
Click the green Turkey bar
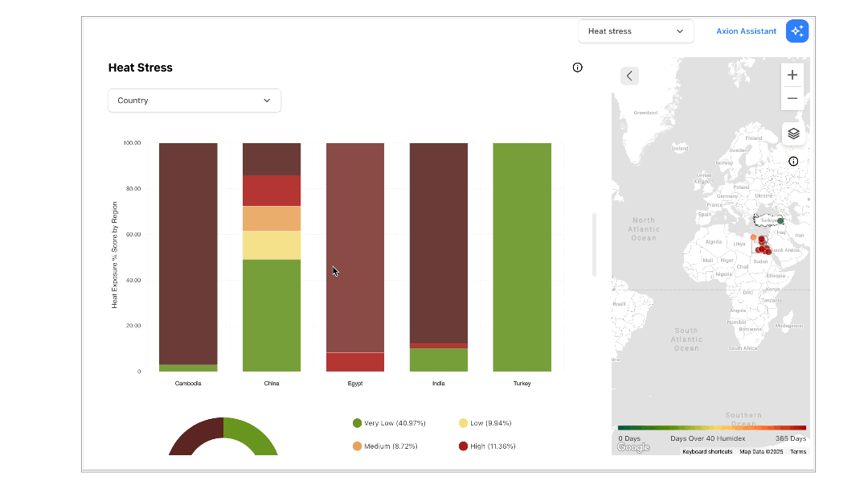[x=522, y=257]
